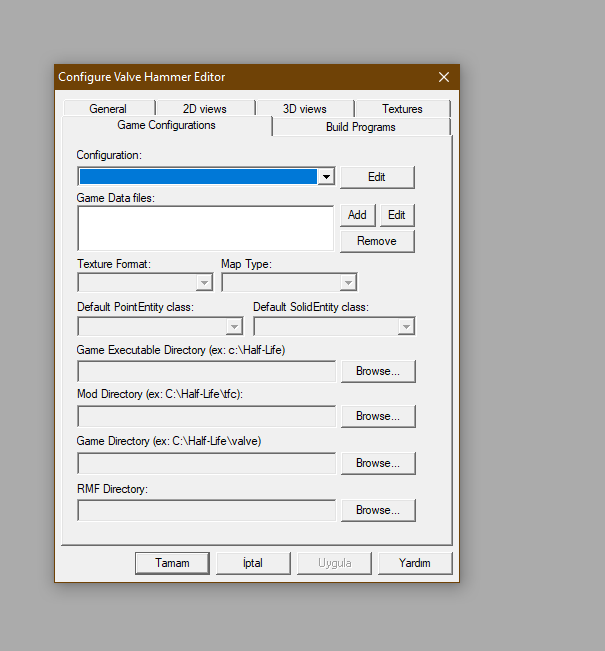Open the Build Programs tab
Image resolution: width=605 pixels, height=651 pixels.
click(x=361, y=127)
